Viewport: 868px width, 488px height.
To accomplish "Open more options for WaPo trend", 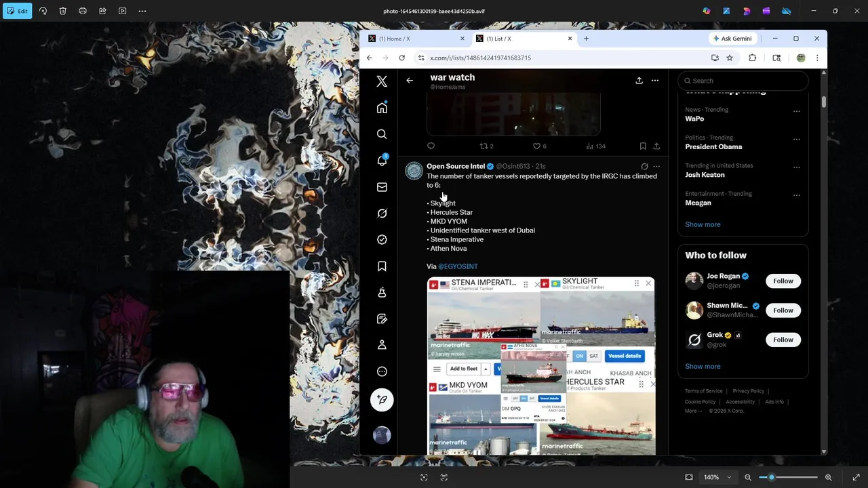I will point(797,111).
